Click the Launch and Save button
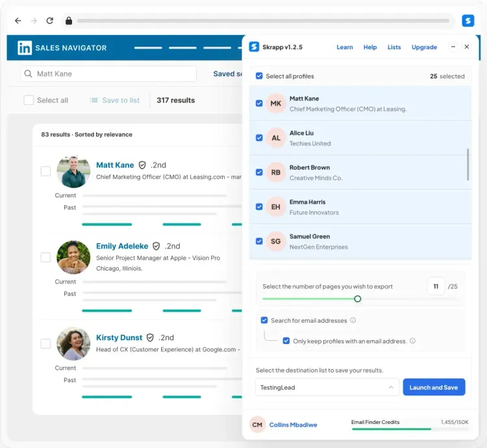The height and width of the screenshot is (448, 487). [x=434, y=387]
